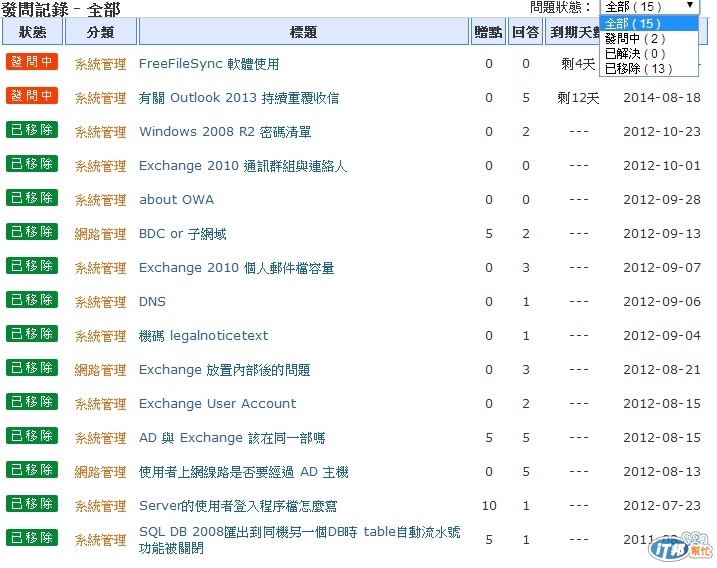Open question 有關 Outlook 2013 持續重覆收信

point(239,98)
